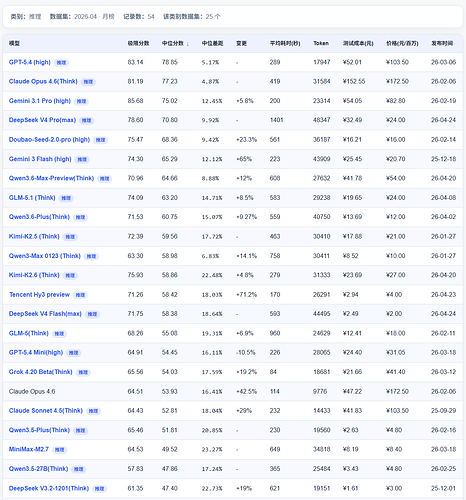This screenshot has width=466, height=500.
Task: Open the Kimi-K2.6 (Think) model link
Action: coord(34,275)
